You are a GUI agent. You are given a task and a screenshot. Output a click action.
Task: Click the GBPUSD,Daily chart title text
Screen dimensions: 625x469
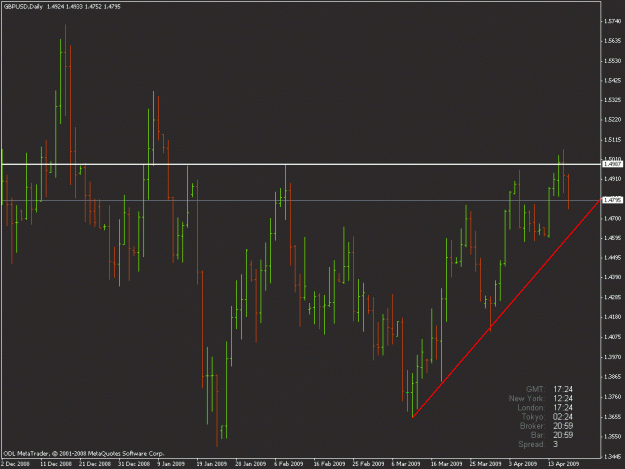[23, 7]
